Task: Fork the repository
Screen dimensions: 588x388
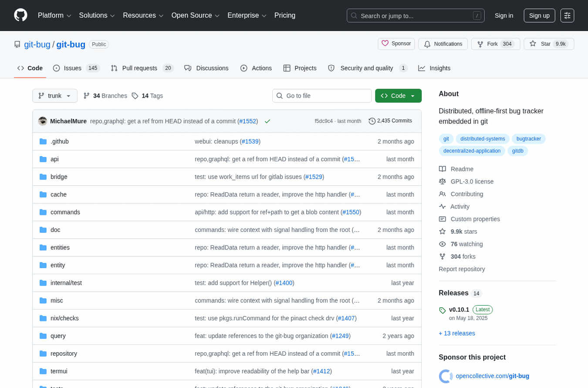Action: click(496, 44)
